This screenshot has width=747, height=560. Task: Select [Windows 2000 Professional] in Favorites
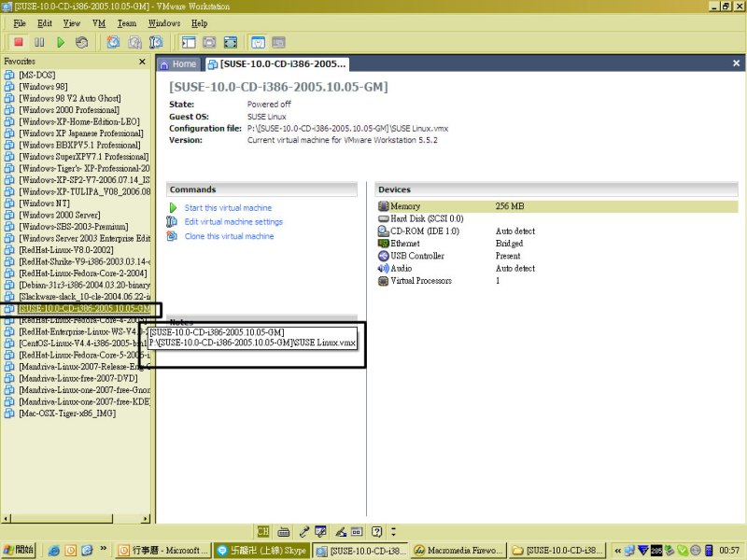pyautogui.click(x=68, y=110)
